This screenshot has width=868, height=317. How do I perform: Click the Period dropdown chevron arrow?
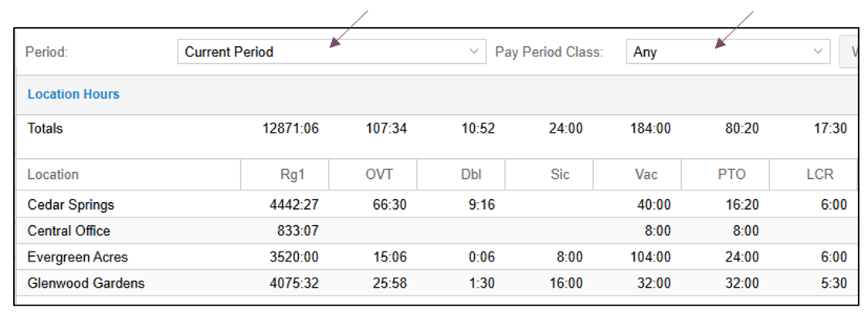474,52
